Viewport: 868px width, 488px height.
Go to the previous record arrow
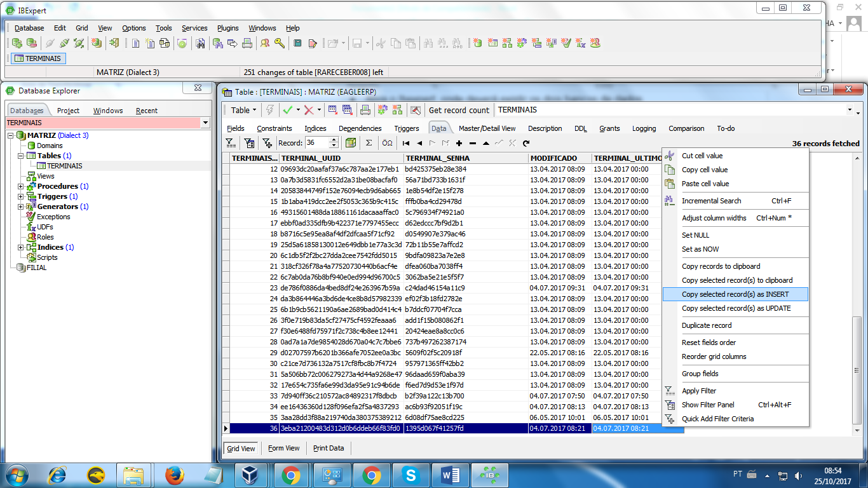click(x=419, y=143)
